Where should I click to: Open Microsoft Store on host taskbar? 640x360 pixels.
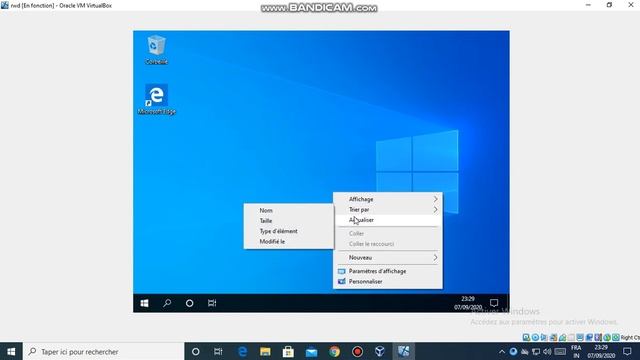coord(288,351)
